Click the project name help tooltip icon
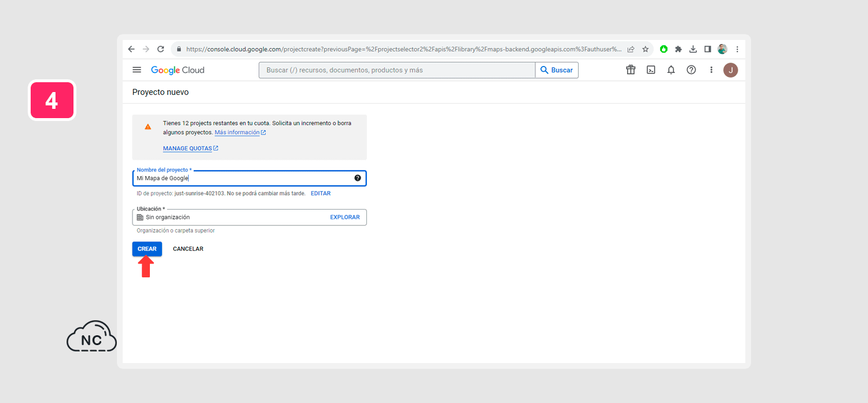The image size is (868, 403). point(357,178)
